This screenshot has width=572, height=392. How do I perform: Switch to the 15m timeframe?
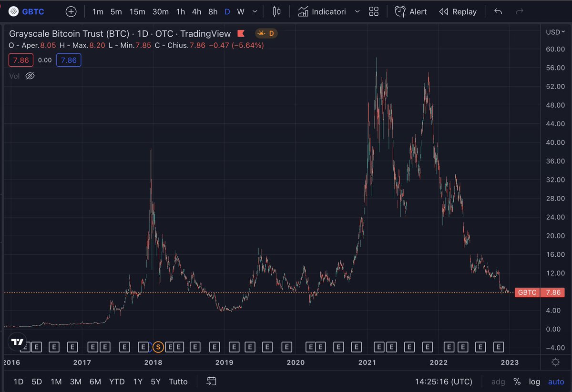(137, 11)
